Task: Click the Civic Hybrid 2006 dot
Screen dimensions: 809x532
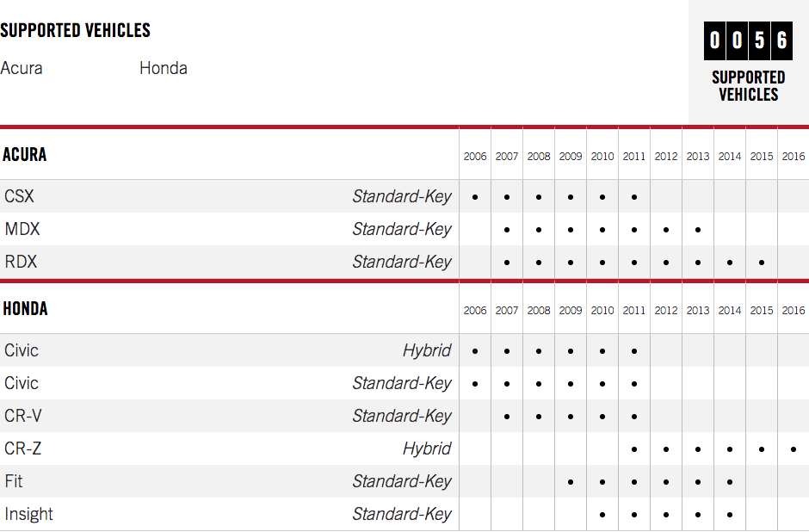Action: click(x=475, y=351)
